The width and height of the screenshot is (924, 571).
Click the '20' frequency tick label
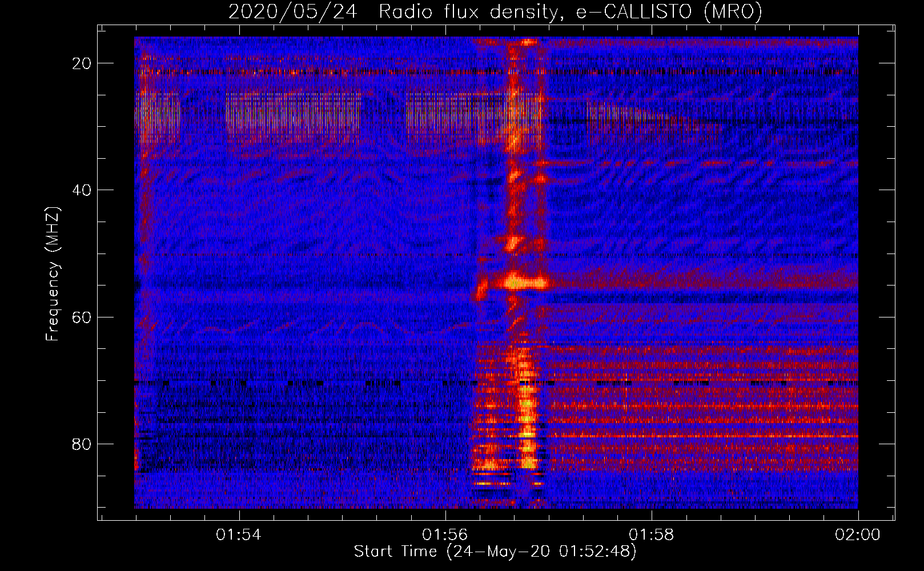pos(82,63)
